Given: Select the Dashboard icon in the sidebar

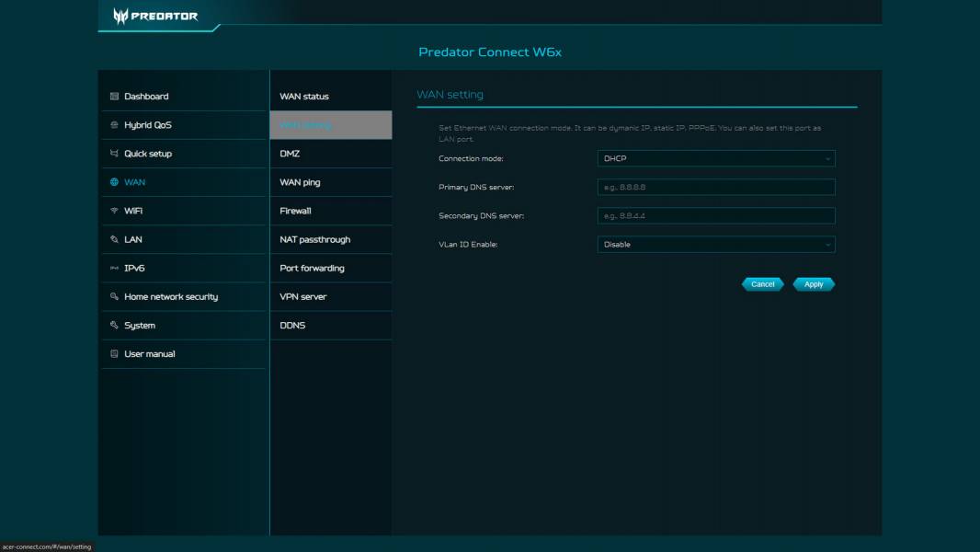Looking at the screenshot, I should [x=113, y=95].
